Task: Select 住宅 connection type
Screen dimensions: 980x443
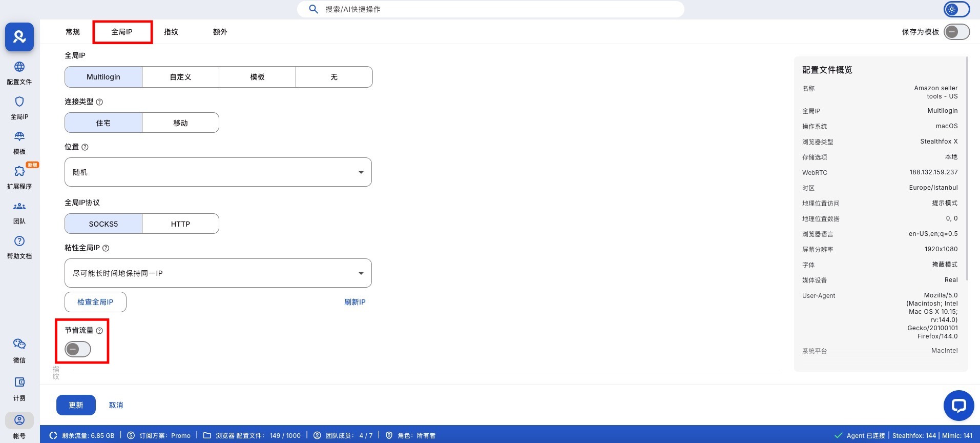Action: coord(103,123)
